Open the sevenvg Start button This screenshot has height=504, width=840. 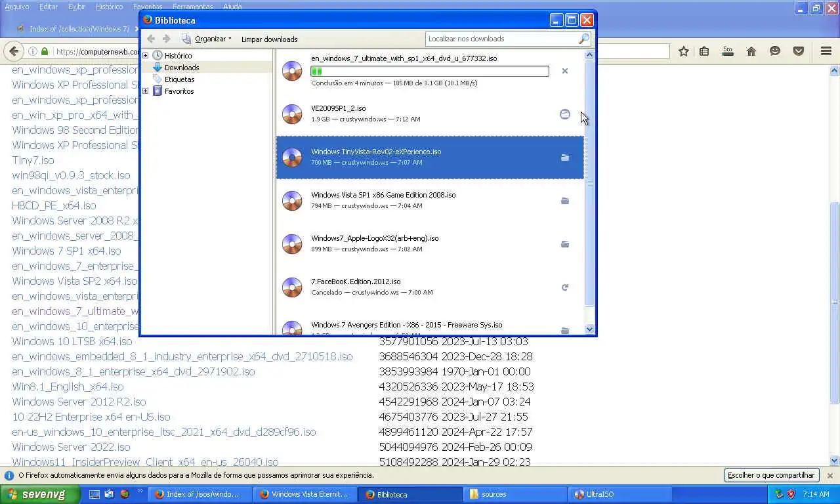click(40, 494)
